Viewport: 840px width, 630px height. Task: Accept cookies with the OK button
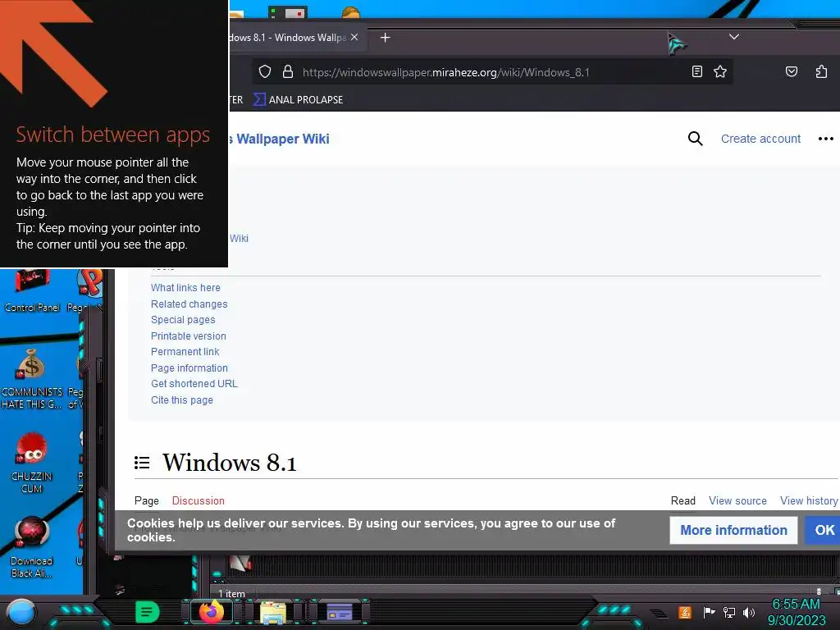(x=824, y=530)
